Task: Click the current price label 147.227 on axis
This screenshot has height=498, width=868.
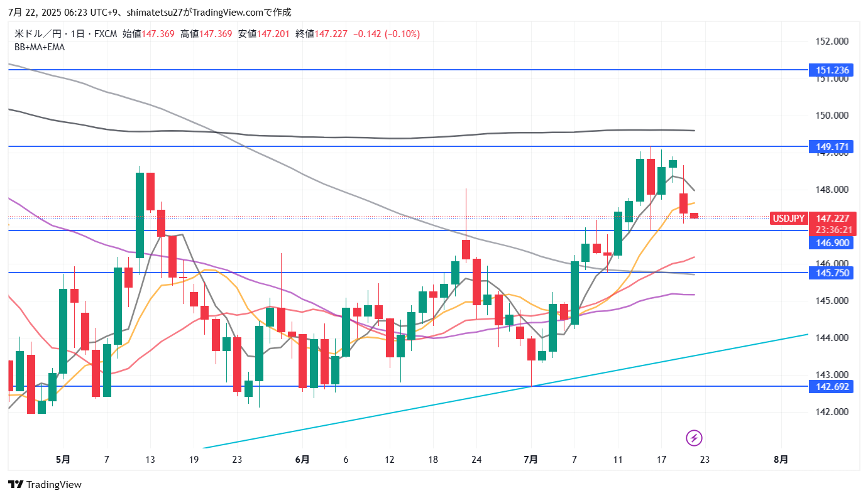Action: [x=832, y=218]
